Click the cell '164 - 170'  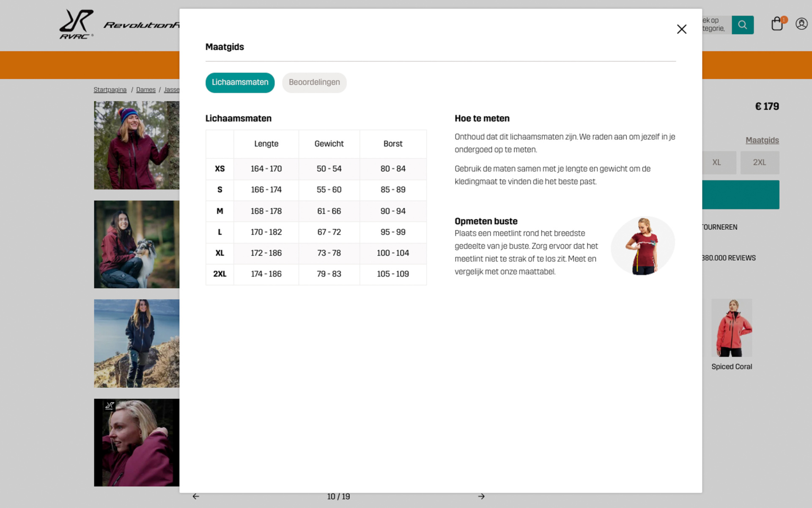click(x=266, y=169)
